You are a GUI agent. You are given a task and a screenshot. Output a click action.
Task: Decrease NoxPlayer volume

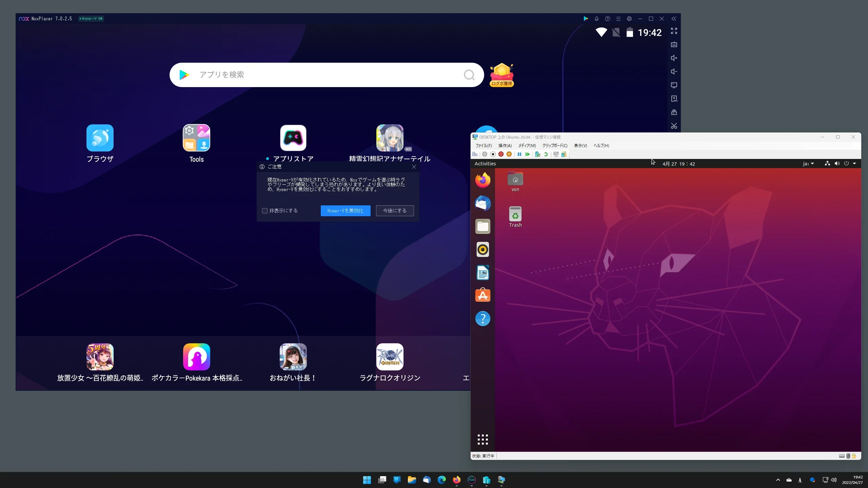pos(674,72)
